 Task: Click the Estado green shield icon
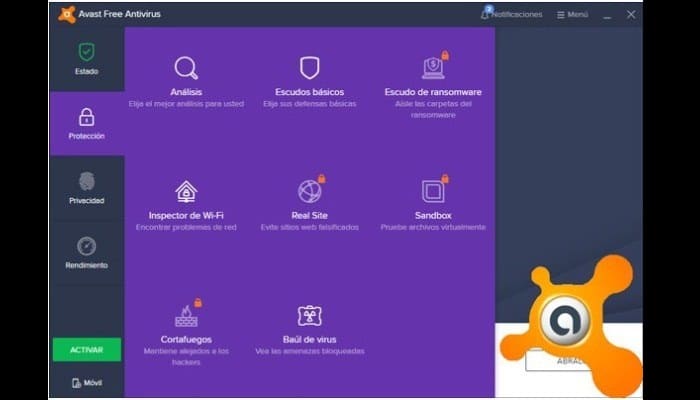click(x=87, y=52)
